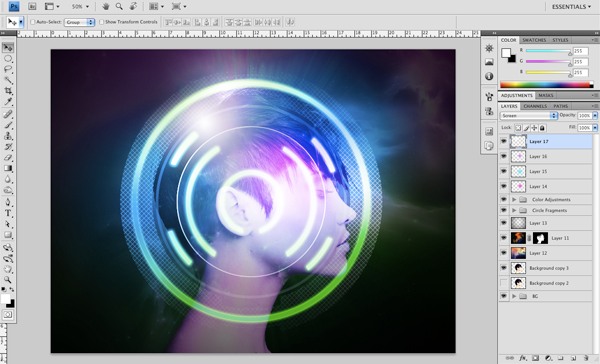Viewport: 600px width, 364px height.
Task: Select the Zoom tool in the toolbox
Action: click(x=8, y=280)
